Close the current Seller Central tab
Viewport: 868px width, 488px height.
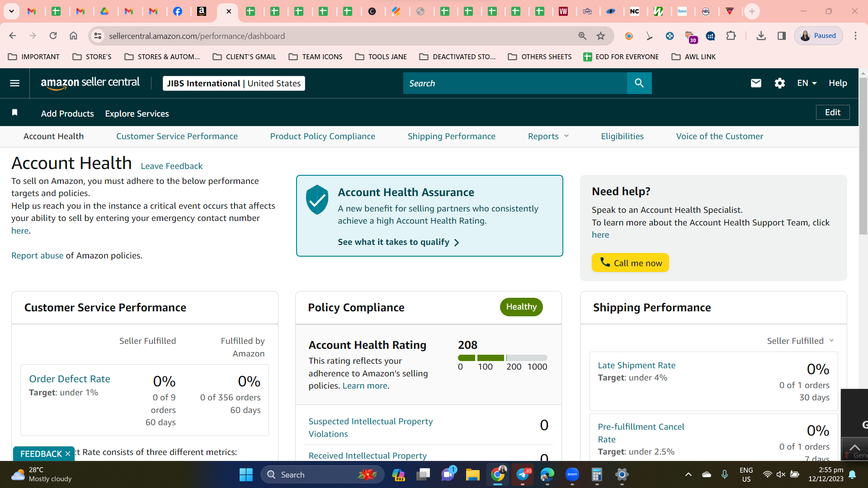tap(229, 11)
